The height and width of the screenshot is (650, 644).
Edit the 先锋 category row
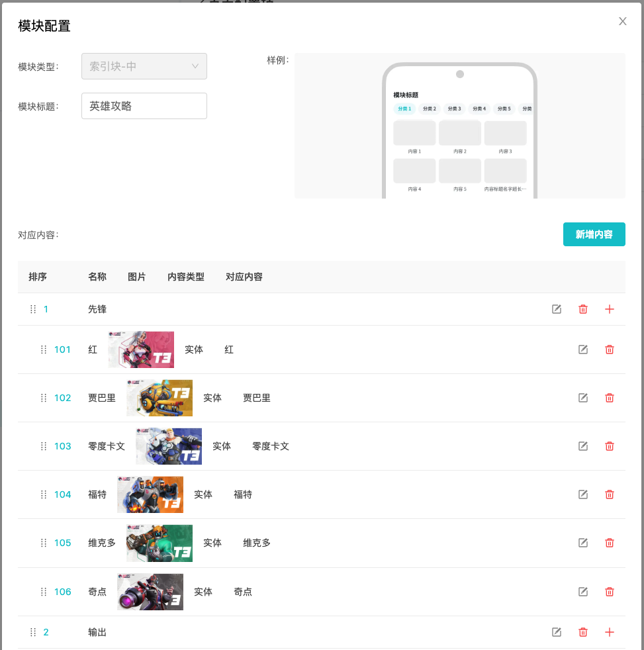tap(557, 309)
